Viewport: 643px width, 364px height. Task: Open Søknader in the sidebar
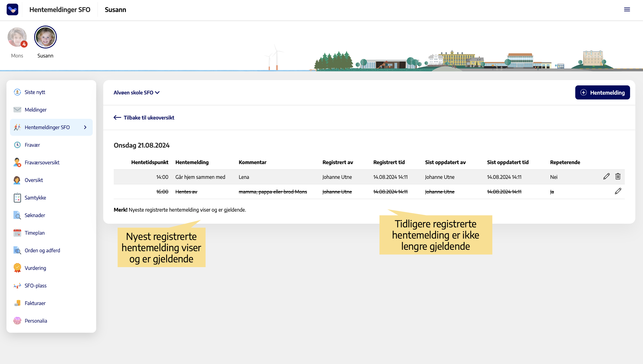coord(51,215)
